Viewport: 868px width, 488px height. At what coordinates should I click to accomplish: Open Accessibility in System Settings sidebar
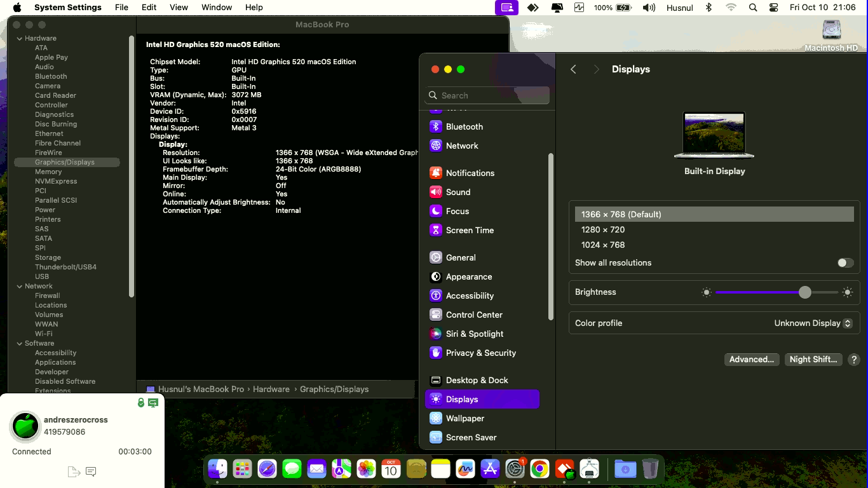tap(482, 296)
